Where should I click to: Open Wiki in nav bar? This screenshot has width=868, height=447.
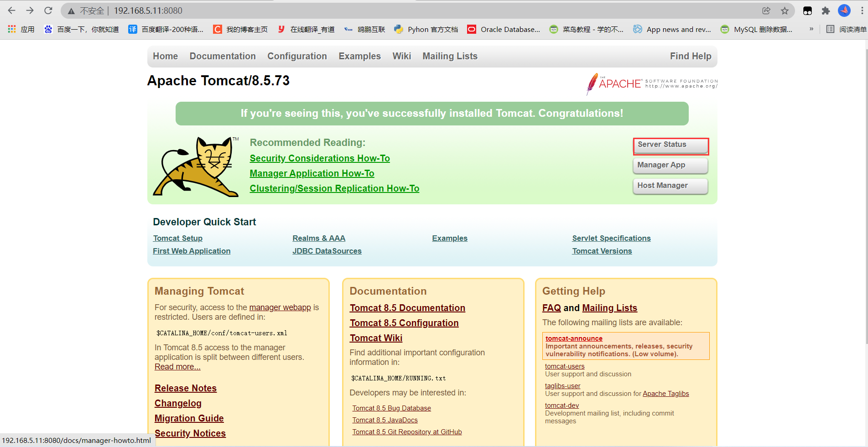(x=402, y=56)
